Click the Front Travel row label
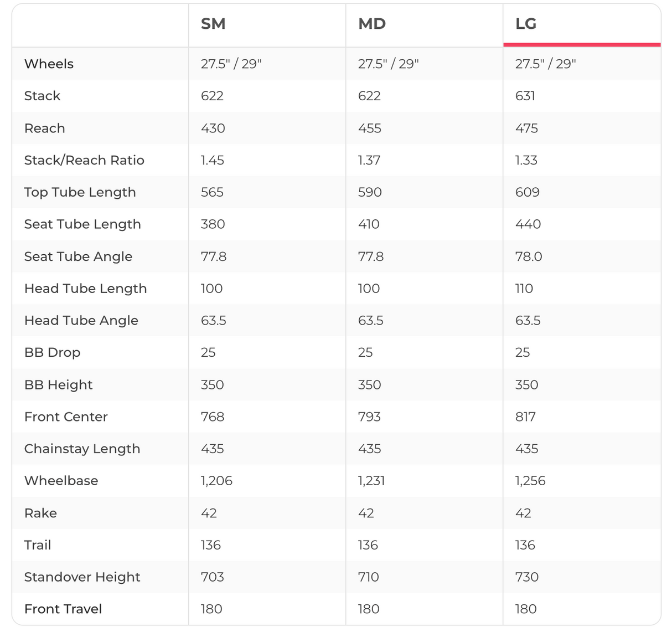 click(x=63, y=609)
